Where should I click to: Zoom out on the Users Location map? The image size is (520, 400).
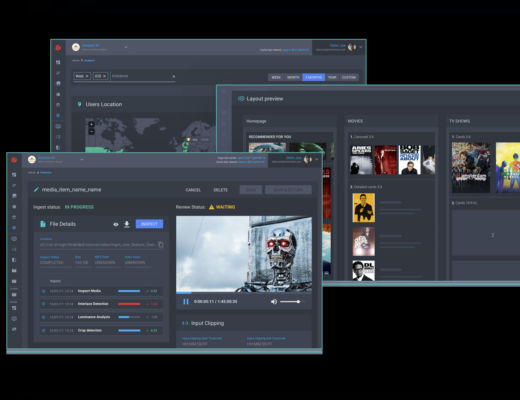(x=91, y=131)
